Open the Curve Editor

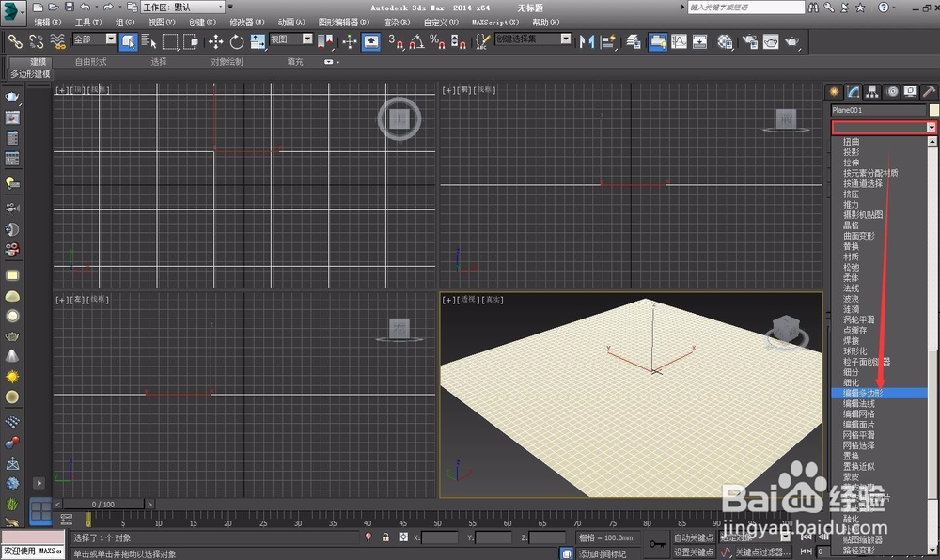679,41
